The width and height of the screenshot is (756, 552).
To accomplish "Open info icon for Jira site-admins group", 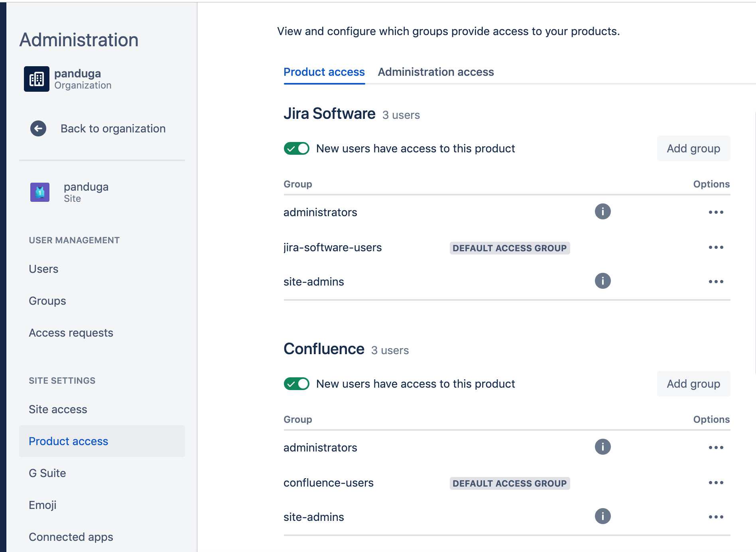I will (602, 280).
